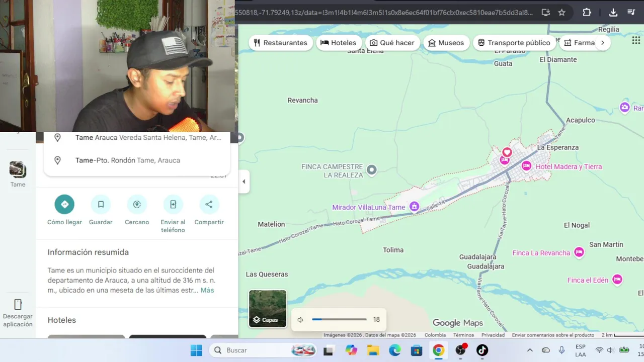
Task: Open the Microsoft Store taskbar icon
Action: click(x=417, y=350)
